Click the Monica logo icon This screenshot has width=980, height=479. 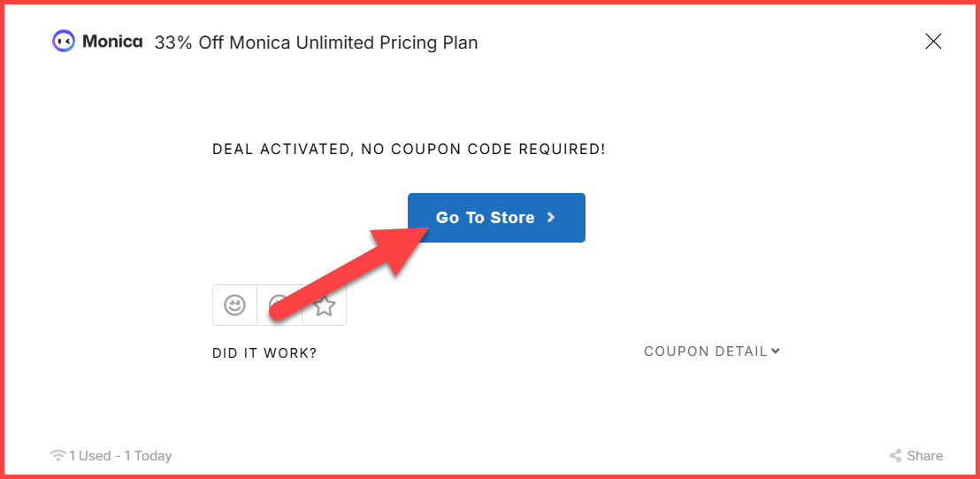[64, 41]
